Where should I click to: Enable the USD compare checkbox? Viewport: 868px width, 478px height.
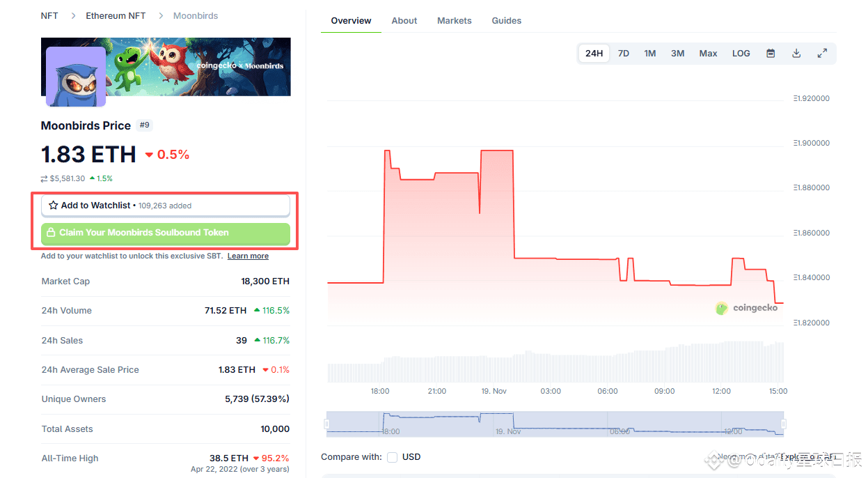393,457
